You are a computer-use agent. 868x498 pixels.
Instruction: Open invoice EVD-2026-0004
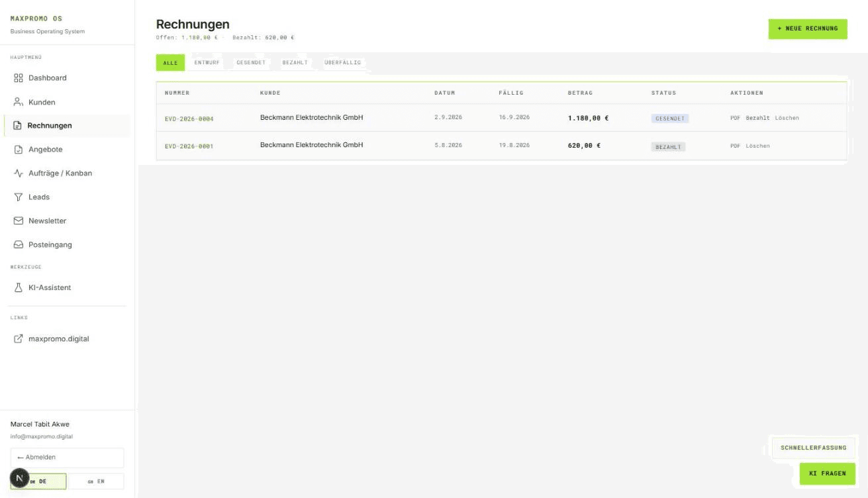pyautogui.click(x=189, y=119)
